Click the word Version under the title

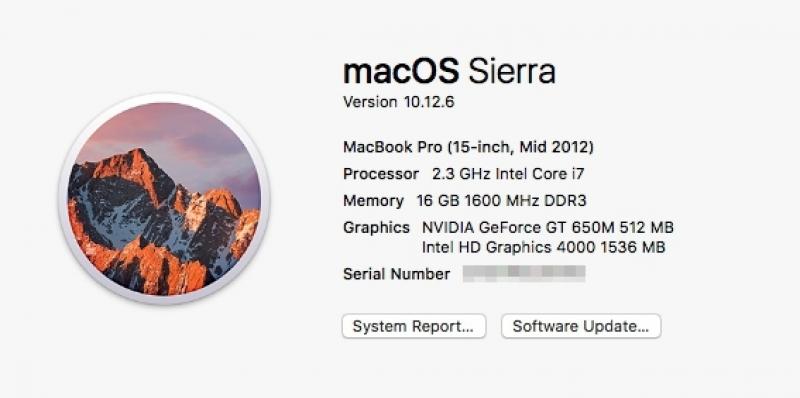[x=370, y=102]
